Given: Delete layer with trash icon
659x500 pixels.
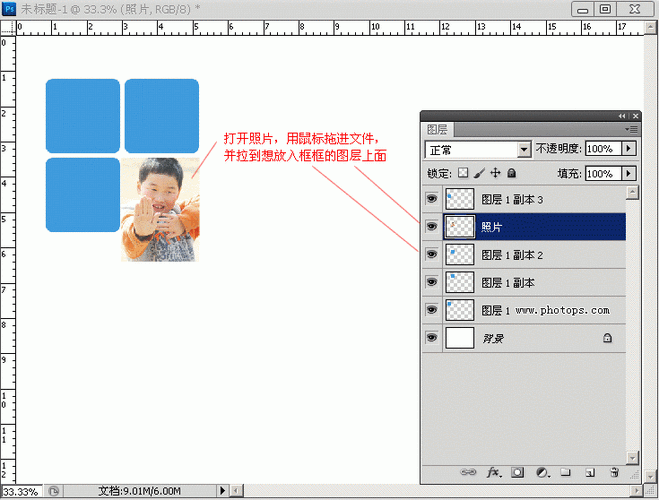Looking at the screenshot, I should [x=614, y=471].
